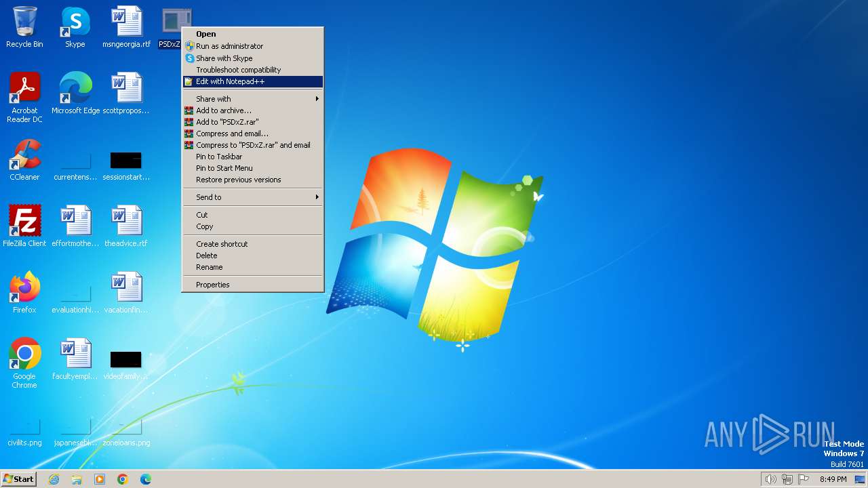Open the volume control in system tray
This screenshot has width=868, height=488.
coord(770,479)
